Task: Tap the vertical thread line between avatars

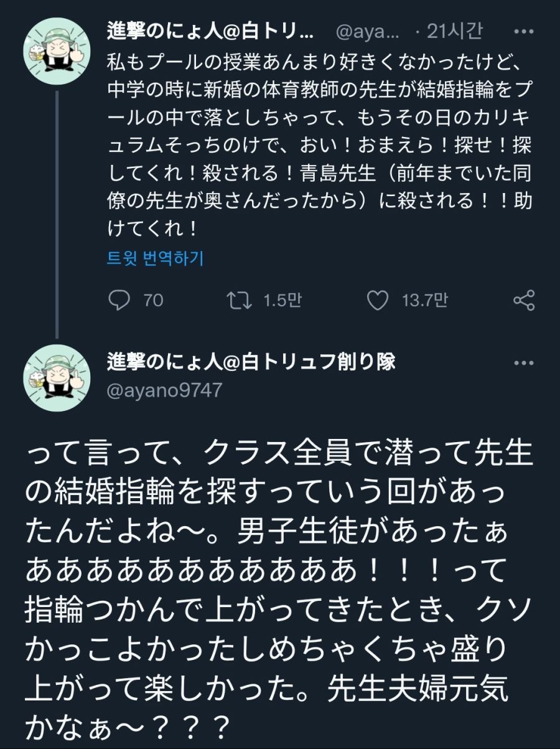Action: tap(58, 212)
